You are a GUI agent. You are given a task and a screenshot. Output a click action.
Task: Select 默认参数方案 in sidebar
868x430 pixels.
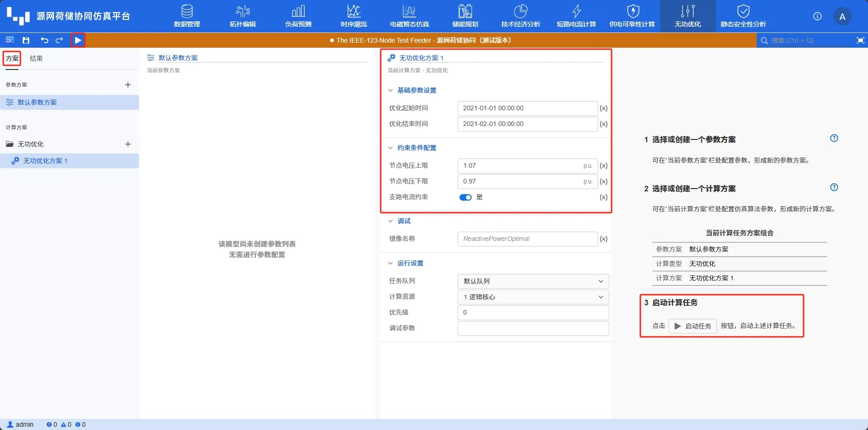point(70,102)
